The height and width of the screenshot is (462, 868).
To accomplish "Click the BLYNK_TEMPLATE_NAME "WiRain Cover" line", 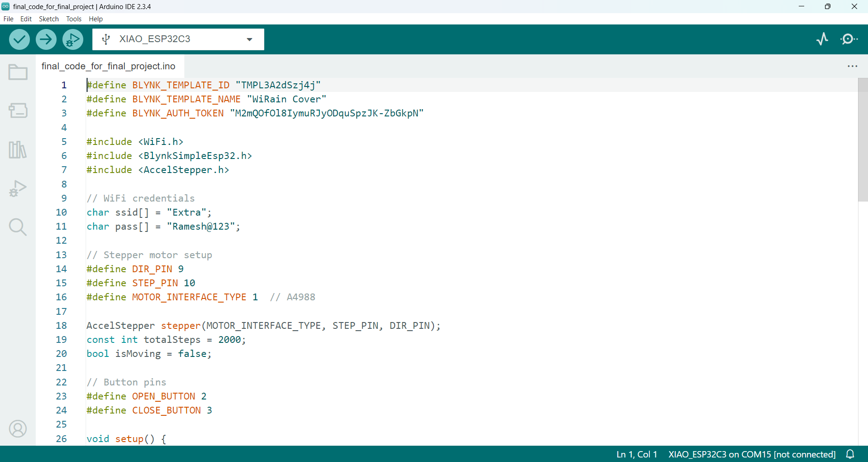I will pos(206,99).
